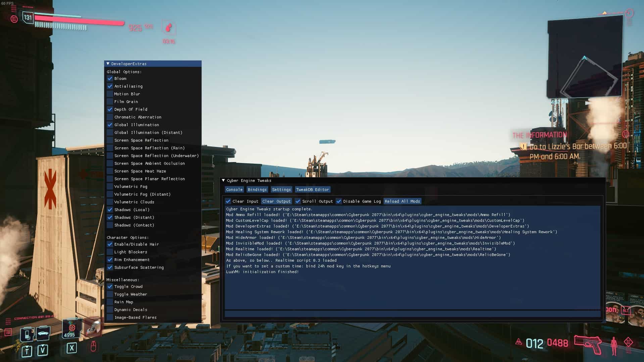The height and width of the screenshot is (362, 644).
Task: Enable Screen Space Reflection (Rain)
Action: coord(110,148)
